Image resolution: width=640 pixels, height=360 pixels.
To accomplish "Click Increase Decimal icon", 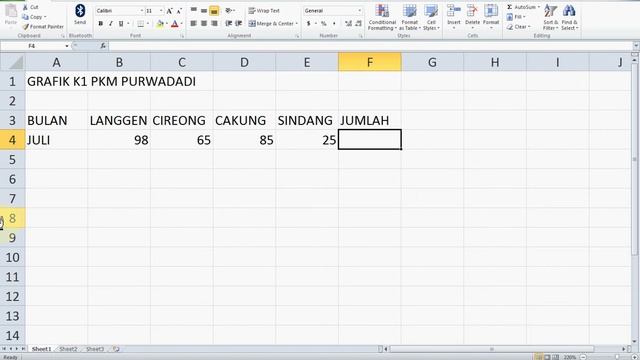I will 348,24.
